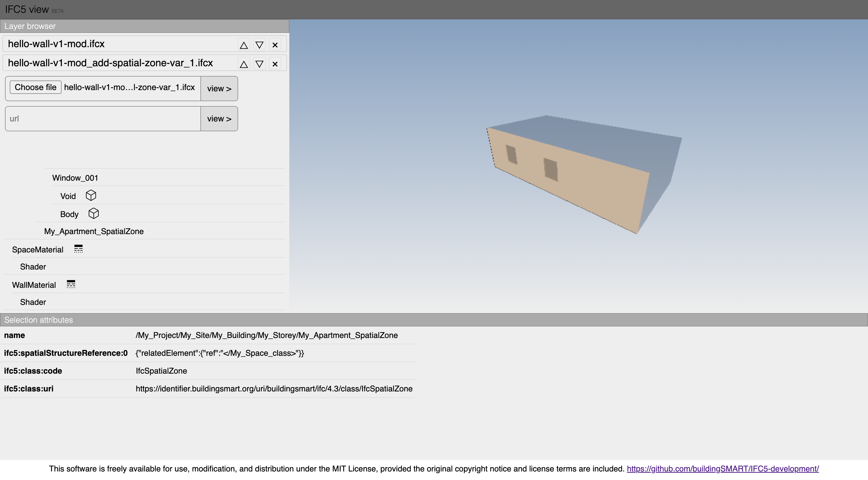Remove the add-spatial-zone-var_1.ifcx layer
868x480 pixels.
(x=275, y=64)
